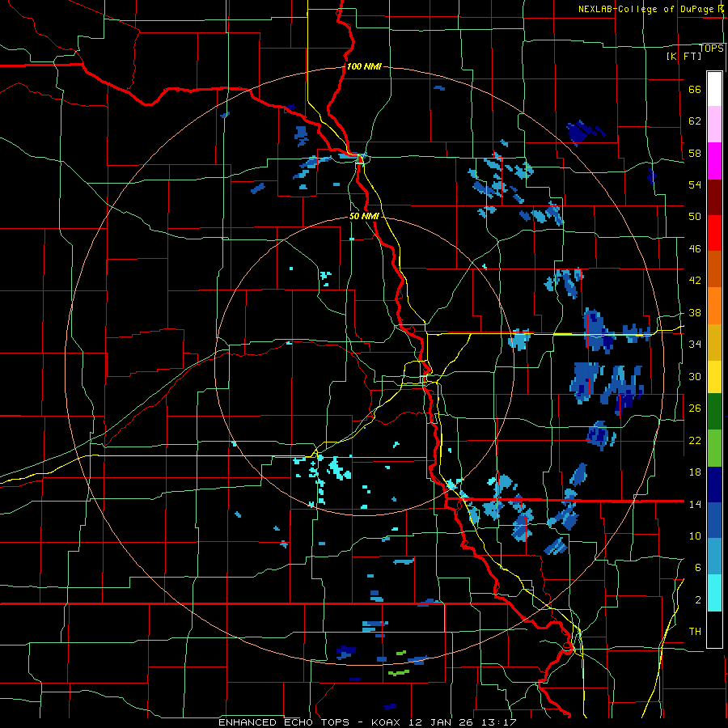Viewport: 728px width, 728px height.
Task: Click the navy 22 kft legend swatch
Action: point(714,485)
